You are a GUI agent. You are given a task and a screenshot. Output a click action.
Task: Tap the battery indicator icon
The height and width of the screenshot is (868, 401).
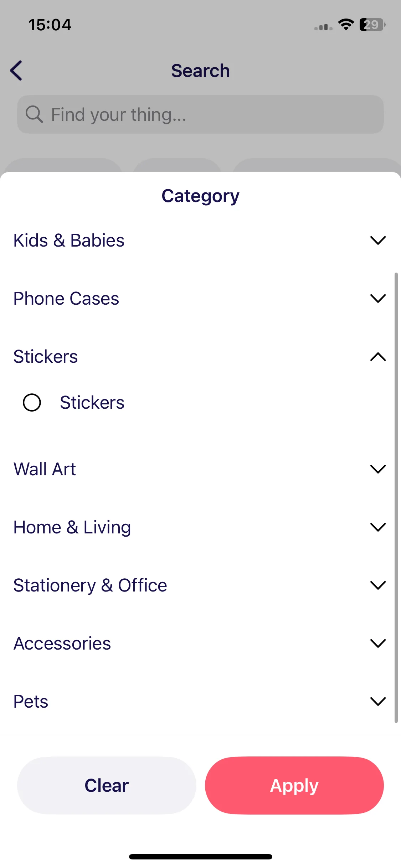[x=372, y=25]
